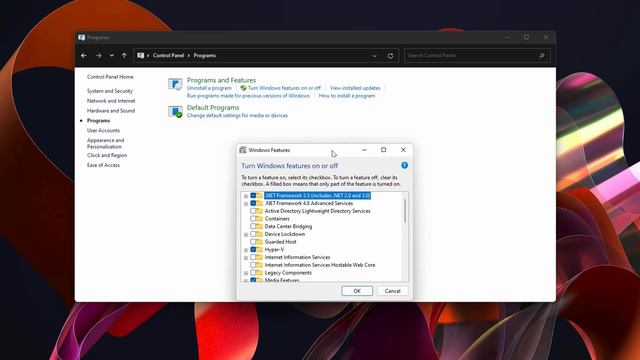Open Network and Internet category

point(111,101)
